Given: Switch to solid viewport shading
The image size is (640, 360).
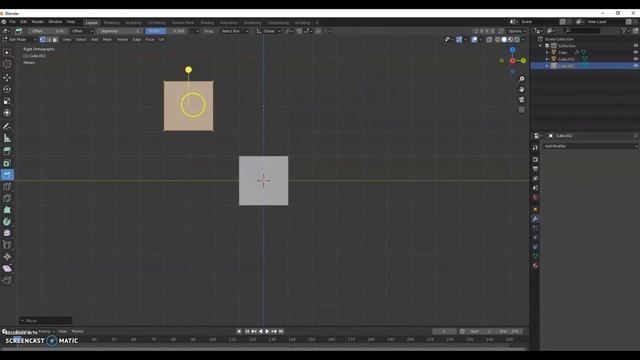Looking at the screenshot, I should point(504,40).
